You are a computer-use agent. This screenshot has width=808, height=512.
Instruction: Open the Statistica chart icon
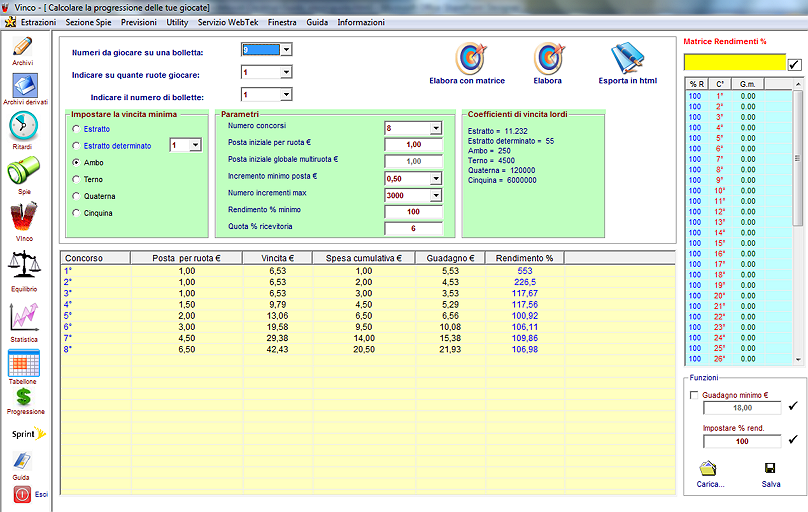click(x=24, y=318)
